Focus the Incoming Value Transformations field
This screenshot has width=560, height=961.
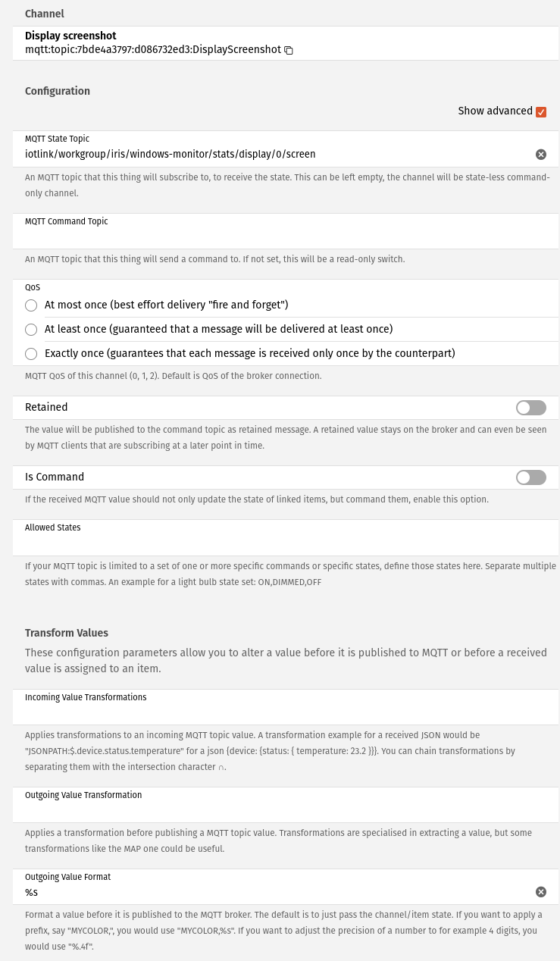click(x=280, y=713)
